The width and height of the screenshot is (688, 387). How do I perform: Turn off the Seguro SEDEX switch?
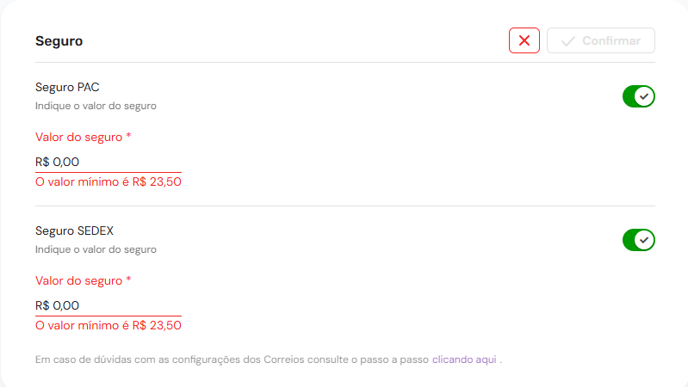tap(638, 240)
